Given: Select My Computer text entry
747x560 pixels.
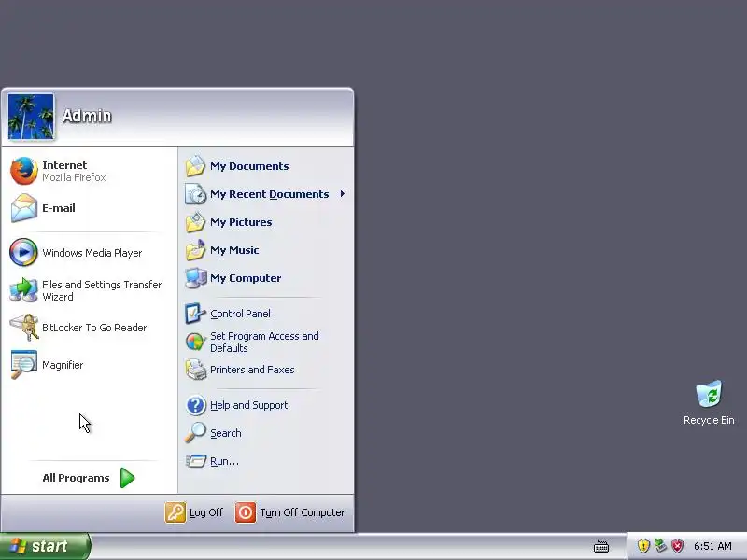Looking at the screenshot, I should (x=246, y=278).
